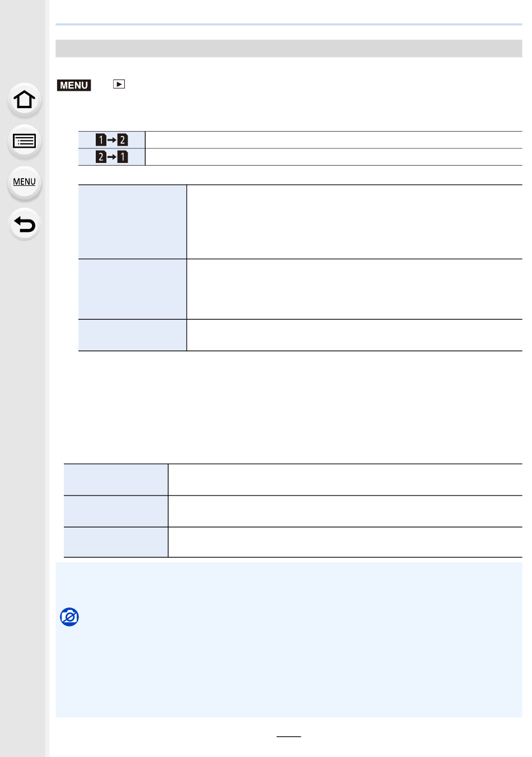Click the description cell beside 1→2 icon
The width and height of the screenshot is (532, 757).
click(x=334, y=140)
